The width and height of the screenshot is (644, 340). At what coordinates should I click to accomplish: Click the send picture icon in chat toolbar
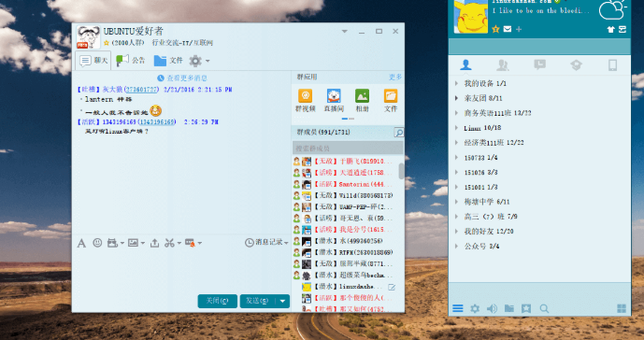coord(133,243)
